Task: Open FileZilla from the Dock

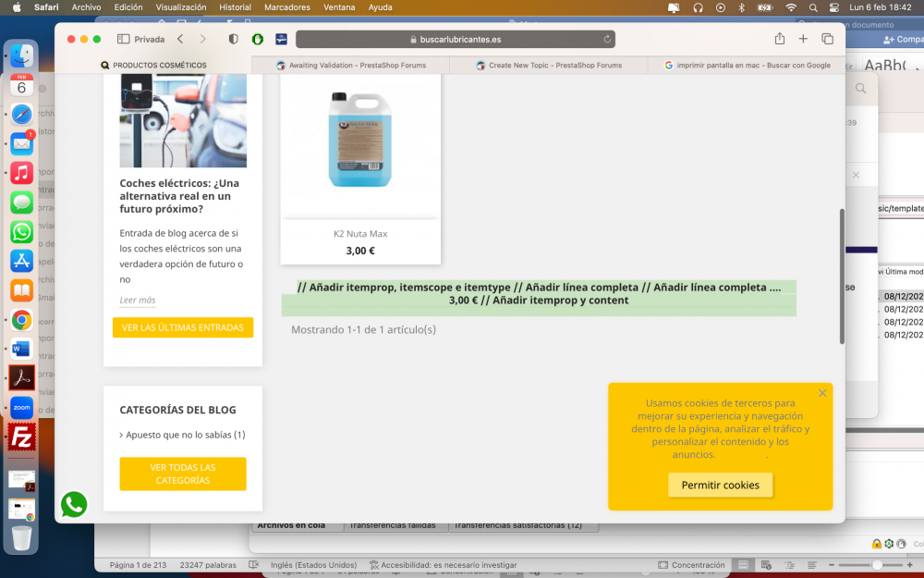Action: tap(22, 437)
